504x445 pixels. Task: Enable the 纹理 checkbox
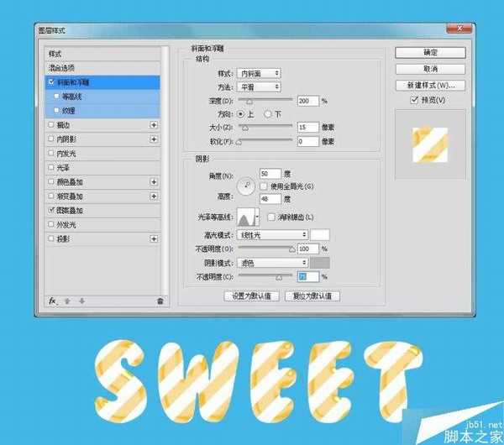point(56,110)
